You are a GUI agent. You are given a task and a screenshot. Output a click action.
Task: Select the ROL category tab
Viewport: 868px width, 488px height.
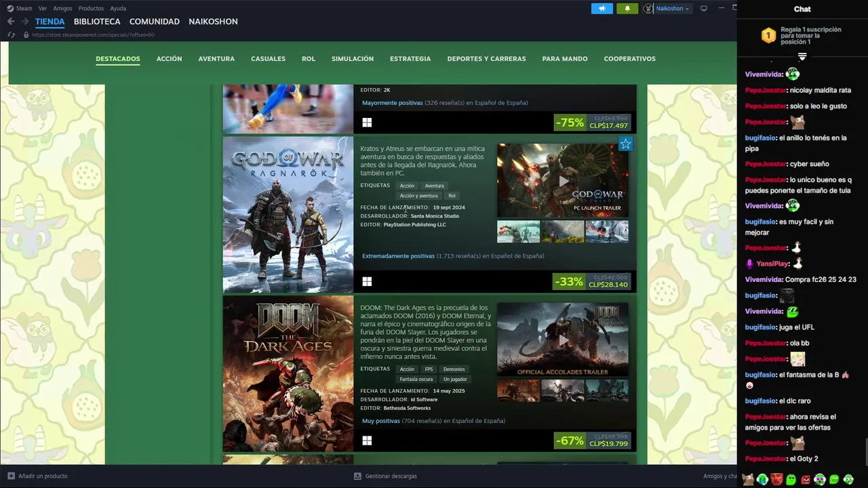[309, 59]
